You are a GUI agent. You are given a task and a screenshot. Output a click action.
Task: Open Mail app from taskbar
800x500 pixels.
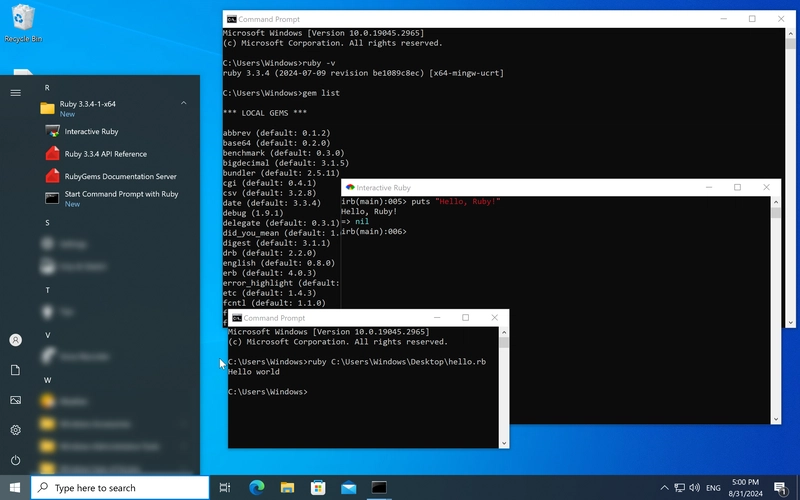pyautogui.click(x=348, y=488)
